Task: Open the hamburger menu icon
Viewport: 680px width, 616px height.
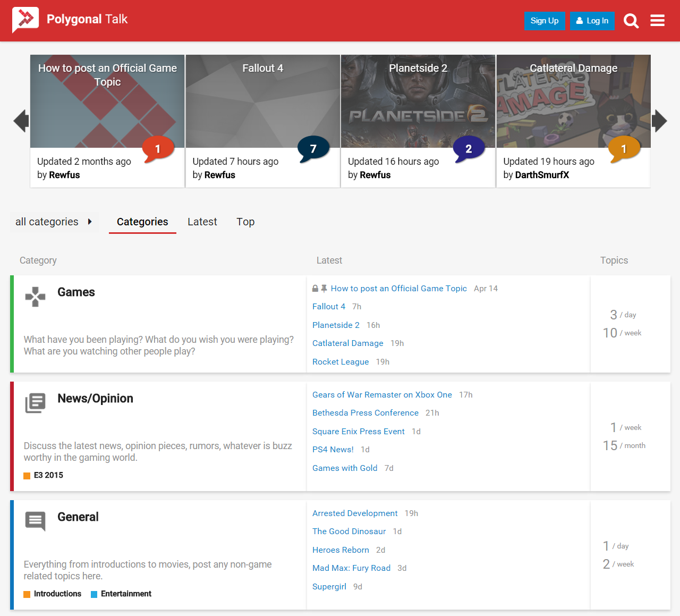Action: (658, 21)
